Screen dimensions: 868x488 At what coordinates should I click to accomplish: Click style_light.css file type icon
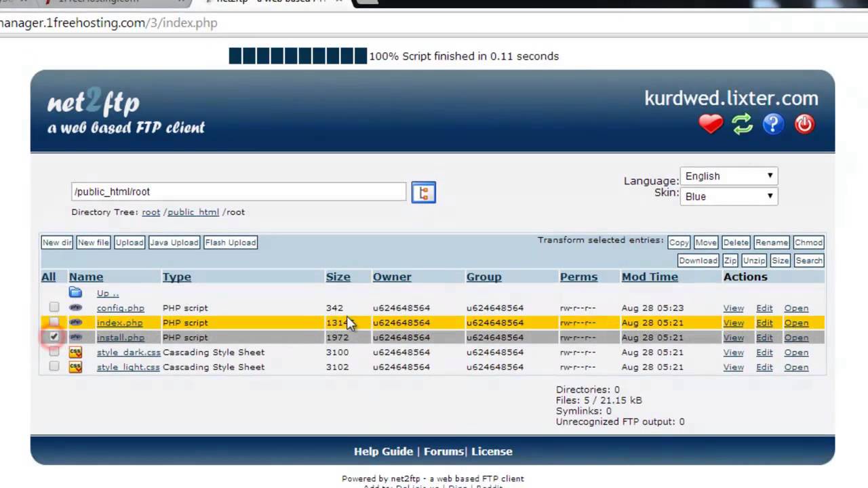coord(75,367)
